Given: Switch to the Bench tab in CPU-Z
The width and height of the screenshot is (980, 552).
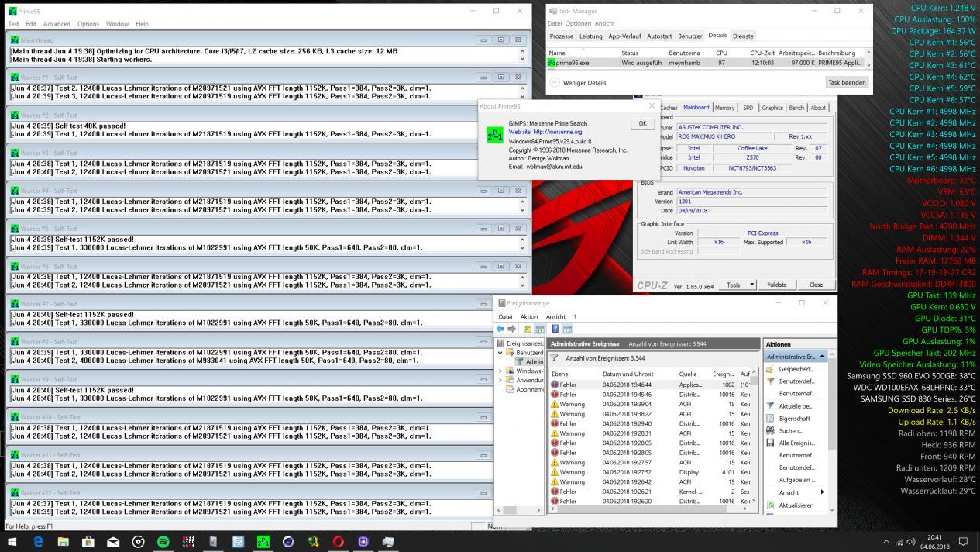Looking at the screenshot, I should (x=796, y=108).
